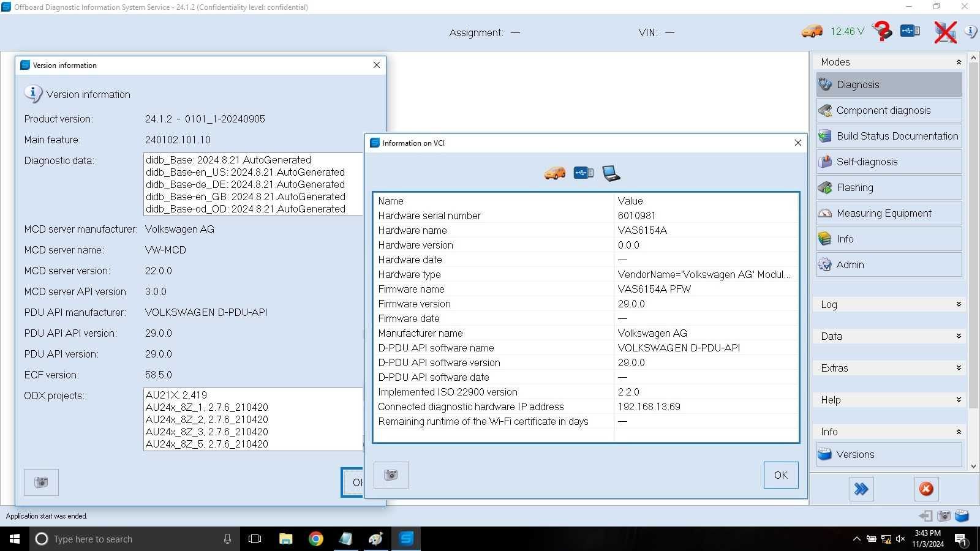The width and height of the screenshot is (980, 551).
Task: Click the microphone icon in search box
Action: (x=227, y=539)
